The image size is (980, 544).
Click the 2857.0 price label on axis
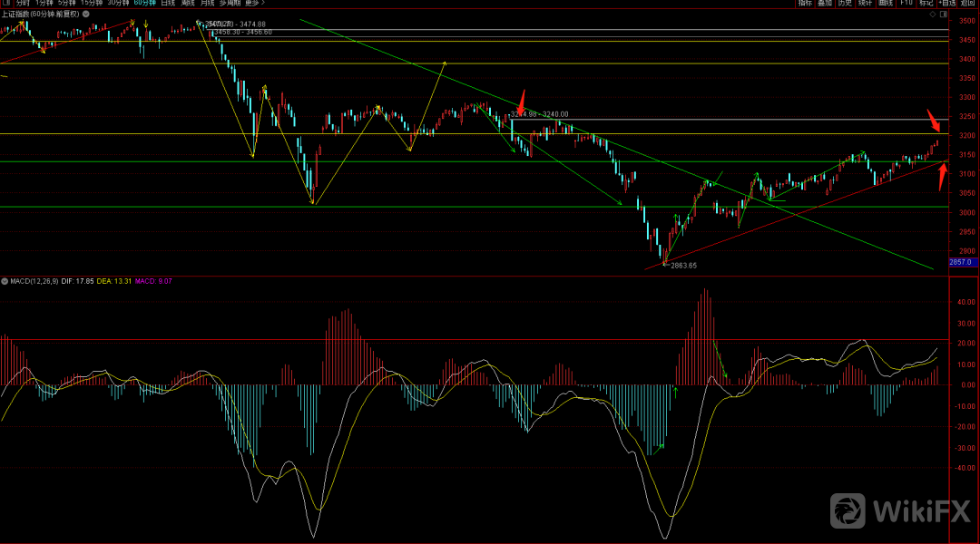pos(961,262)
